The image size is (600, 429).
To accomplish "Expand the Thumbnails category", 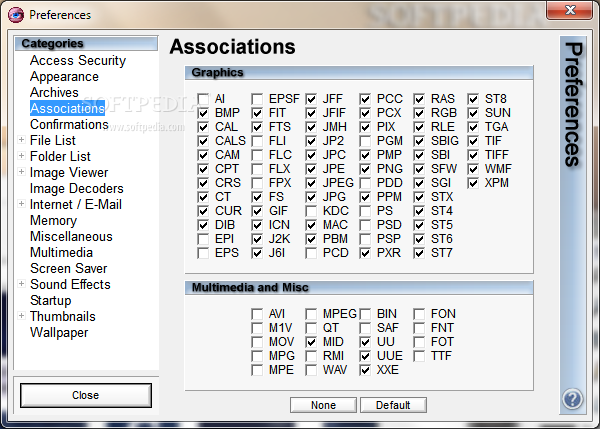I will coord(22,316).
